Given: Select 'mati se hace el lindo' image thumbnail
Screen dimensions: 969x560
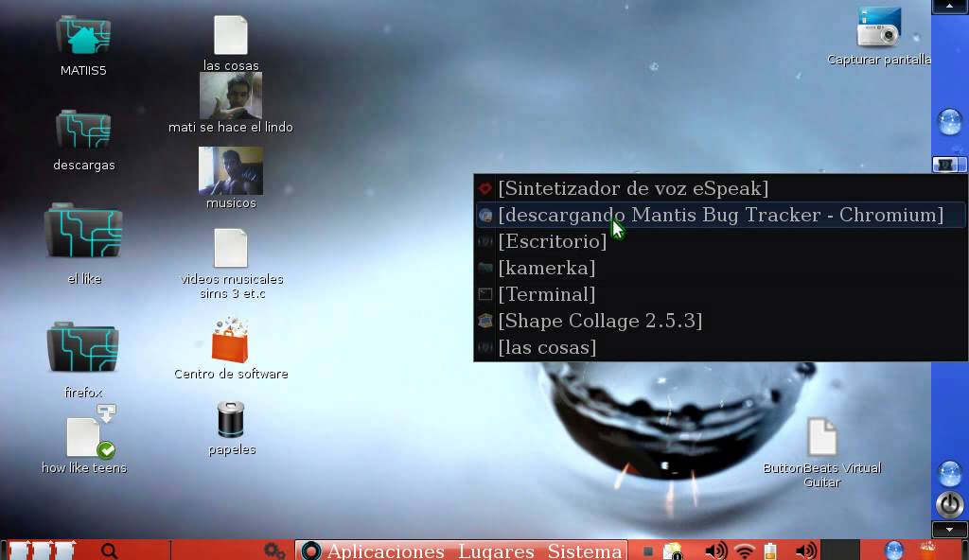Looking at the screenshot, I should point(231,96).
